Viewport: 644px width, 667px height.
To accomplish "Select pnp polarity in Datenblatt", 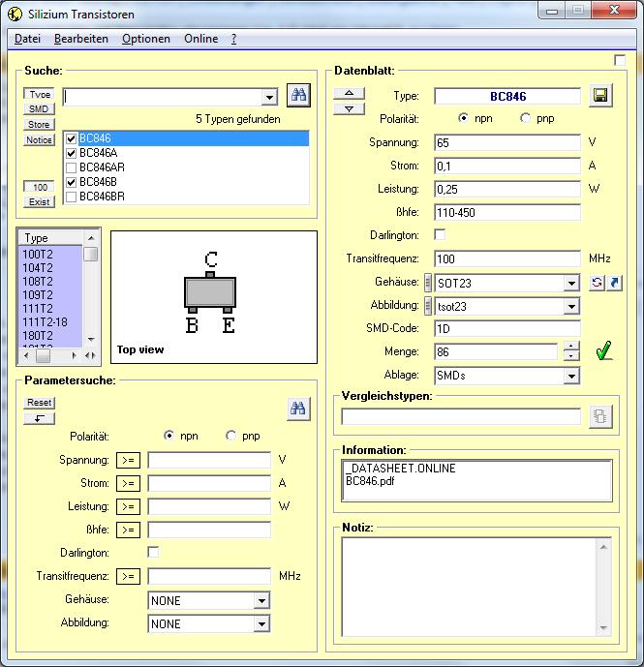I will click(525, 118).
